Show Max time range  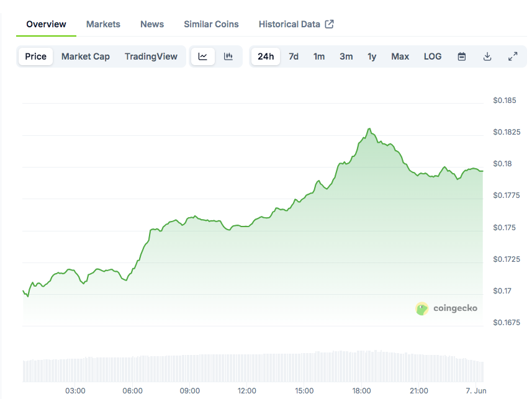click(400, 56)
